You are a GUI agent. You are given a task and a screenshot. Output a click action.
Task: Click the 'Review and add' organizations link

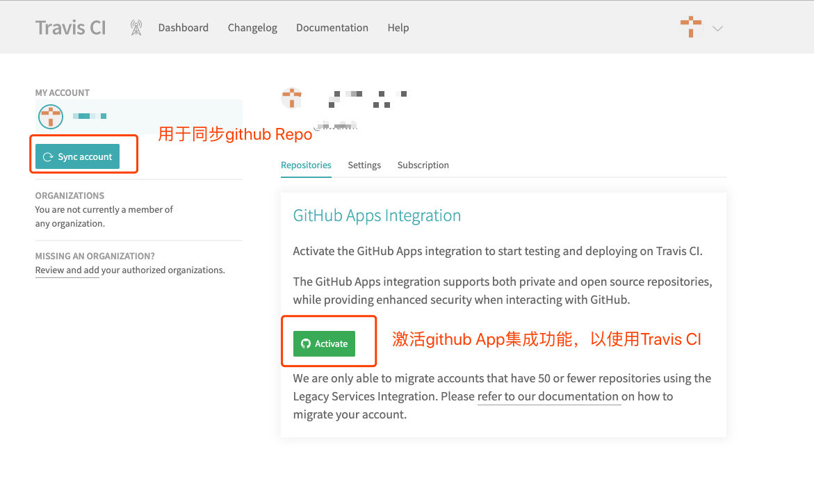[x=67, y=270]
